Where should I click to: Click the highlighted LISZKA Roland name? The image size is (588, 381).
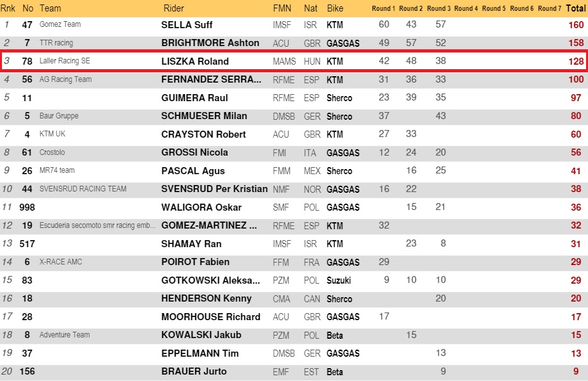195,61
